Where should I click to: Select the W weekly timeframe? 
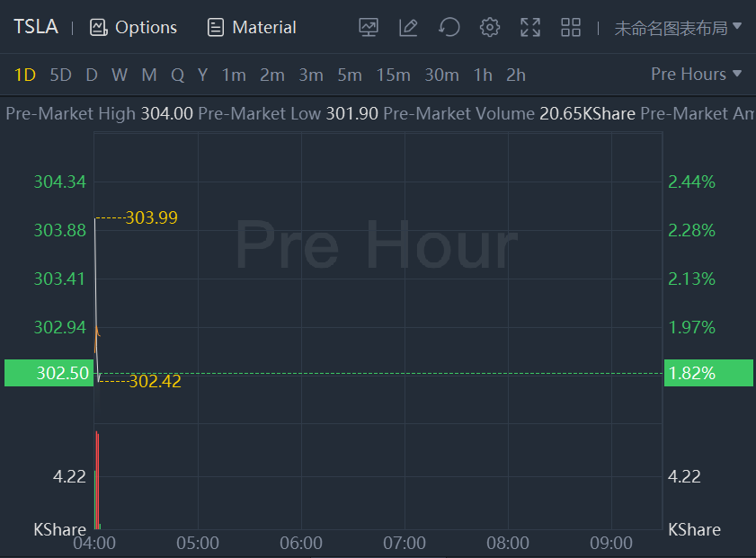[x=120, y=75]
